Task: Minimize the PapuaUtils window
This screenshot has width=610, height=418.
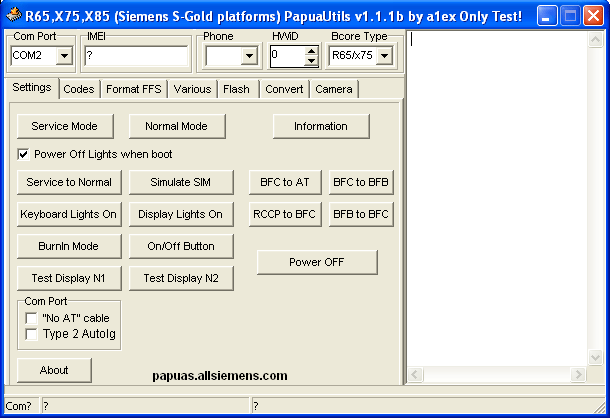Action: click(547, 16)
